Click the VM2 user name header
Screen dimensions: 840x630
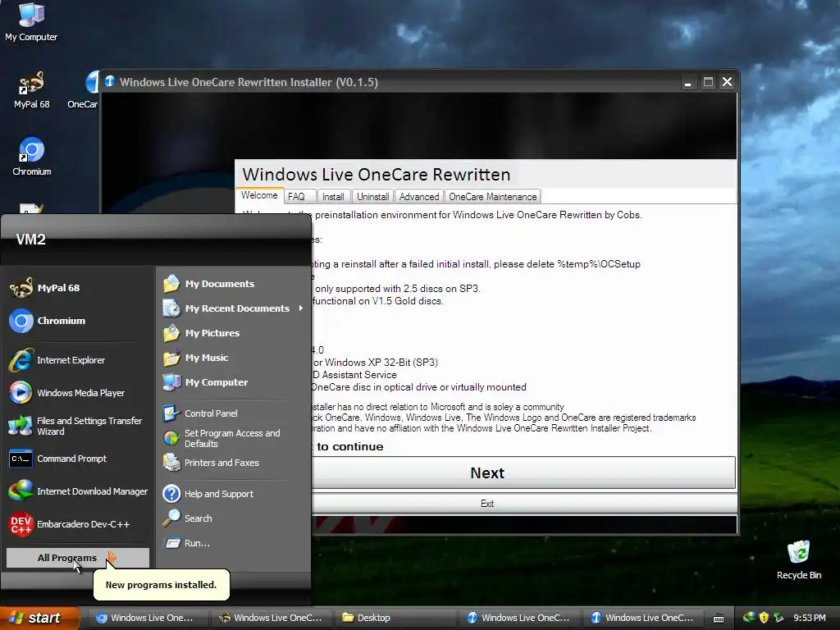tap(31, 240)
